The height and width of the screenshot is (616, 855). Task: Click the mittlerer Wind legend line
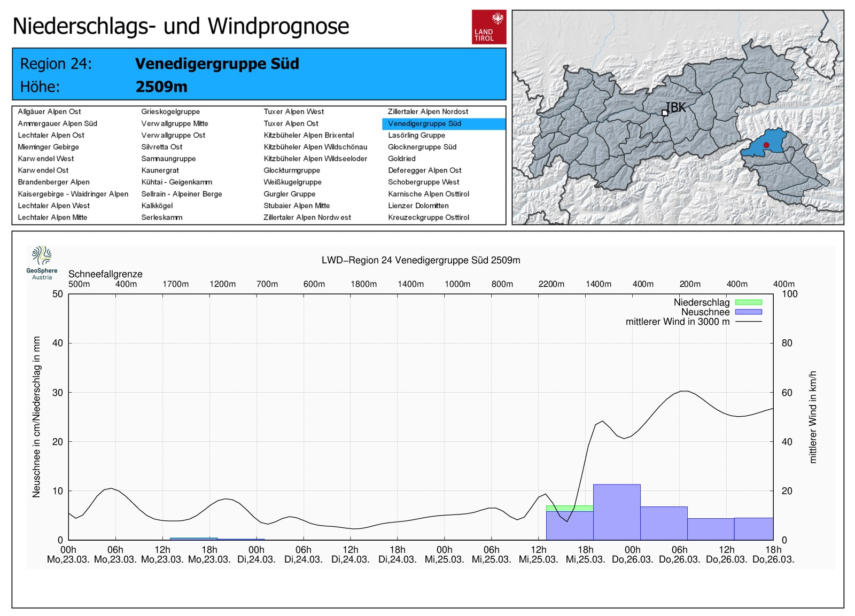[748, 322]
